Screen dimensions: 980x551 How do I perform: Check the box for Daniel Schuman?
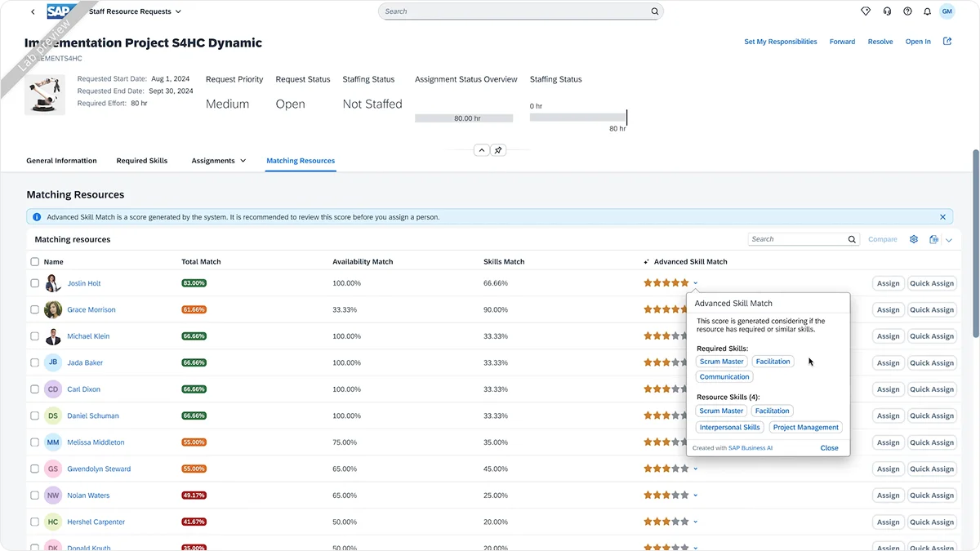(x=34, y=415)
